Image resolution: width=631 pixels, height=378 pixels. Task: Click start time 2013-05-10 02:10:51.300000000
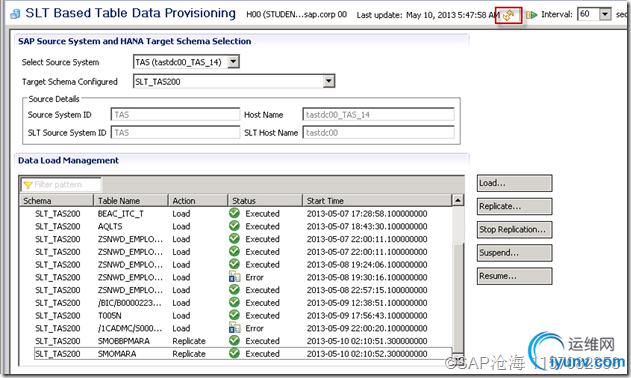click(x=367, y=341)
